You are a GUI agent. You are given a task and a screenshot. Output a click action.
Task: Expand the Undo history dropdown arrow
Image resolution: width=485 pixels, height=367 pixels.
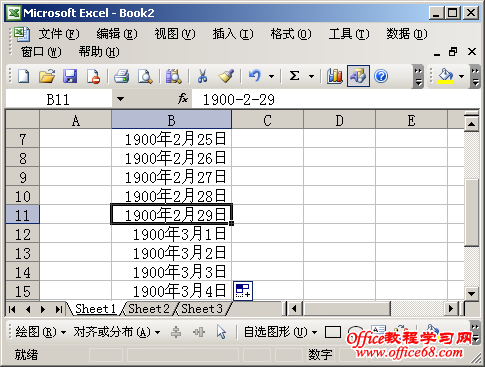pos(271,77)
